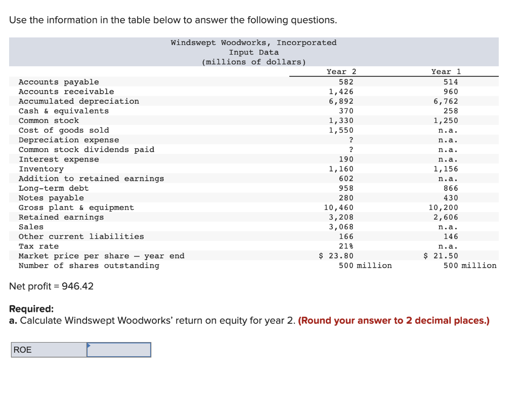This screenshot has width=518, height=420.
Task: Select the Year 1 column header
Action: (x=445, y=71)
